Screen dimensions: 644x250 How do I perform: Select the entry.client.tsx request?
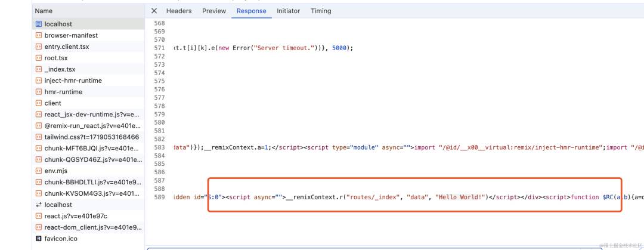pos(88,47)
